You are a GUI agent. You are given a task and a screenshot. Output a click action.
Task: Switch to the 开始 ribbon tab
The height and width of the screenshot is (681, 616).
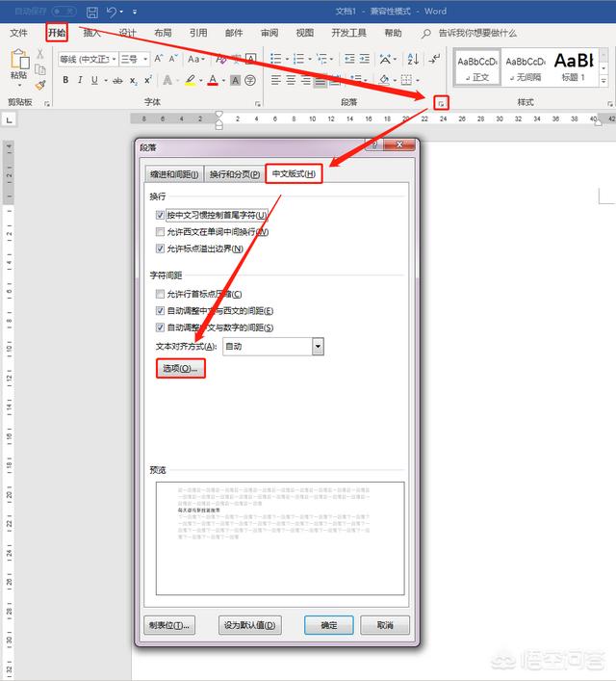click(x=57, y=33)
